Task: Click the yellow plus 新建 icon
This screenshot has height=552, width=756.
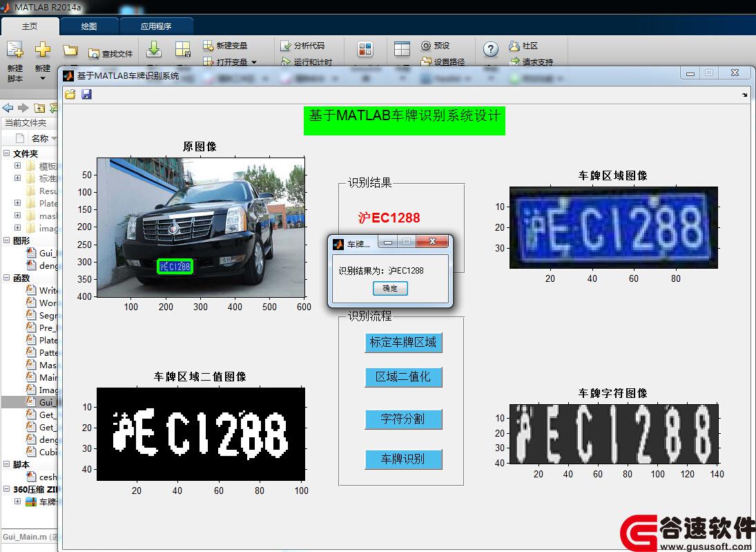Action: click(42, 49)
